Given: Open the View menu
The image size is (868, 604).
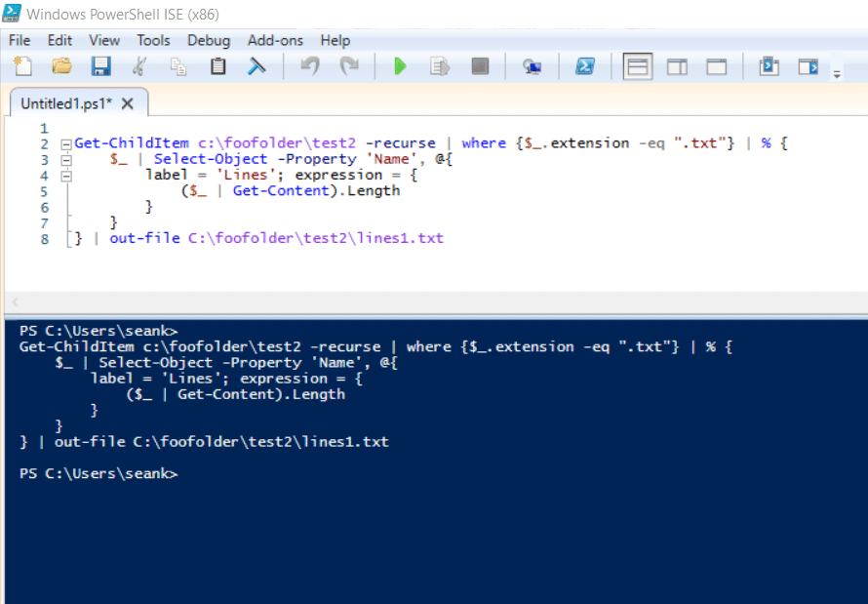Looking at the screenshot, I should tap(104, 40).
